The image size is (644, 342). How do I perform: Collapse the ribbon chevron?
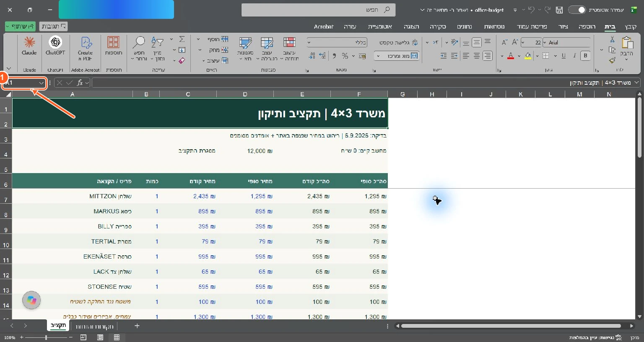click(9, 69)
